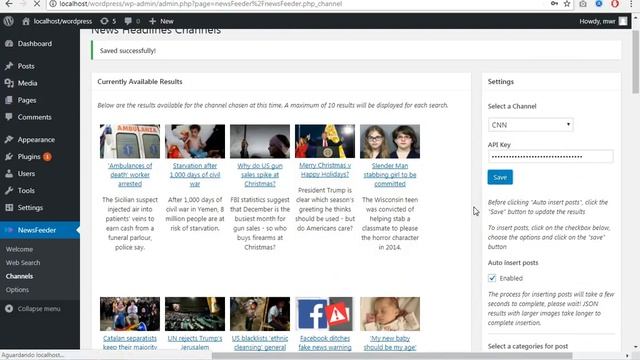This screenshot has width=640, height=360.
Task: Open Merry Christmas v Happy Holidays link
Action: (x=325, y=170)
